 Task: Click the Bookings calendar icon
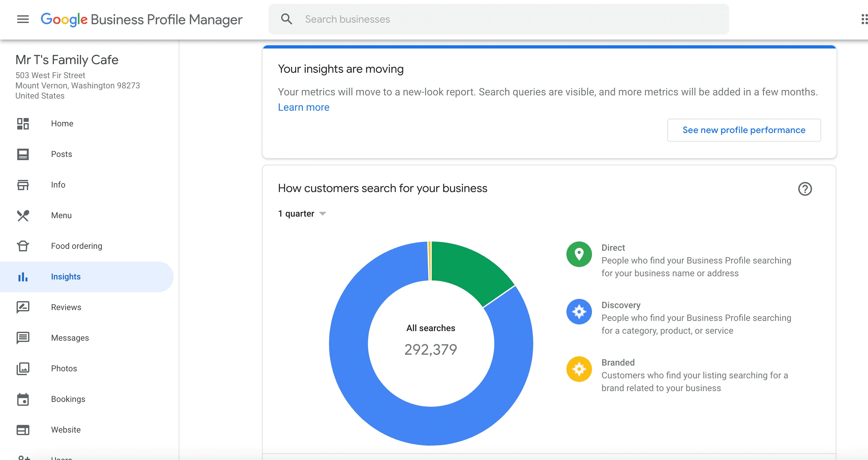coord(23,399)
